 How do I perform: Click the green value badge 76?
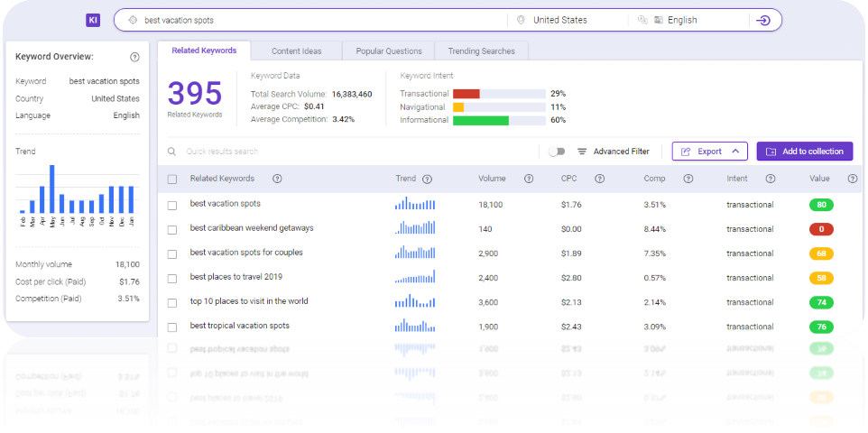(x=821, y=327)
